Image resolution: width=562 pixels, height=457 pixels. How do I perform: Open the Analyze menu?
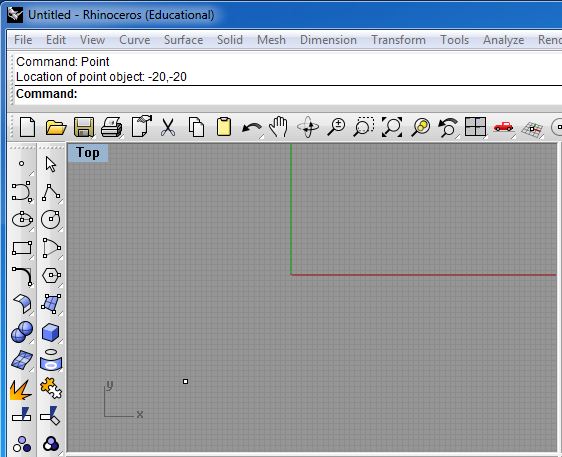tap(504, 40)
